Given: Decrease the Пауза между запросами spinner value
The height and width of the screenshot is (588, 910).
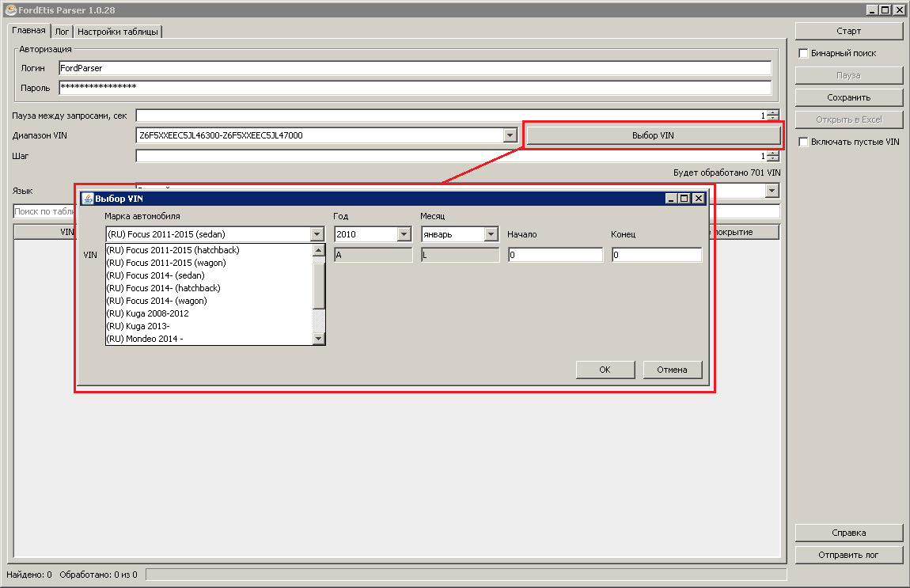Looking at the screenshot, I should 772,119.
